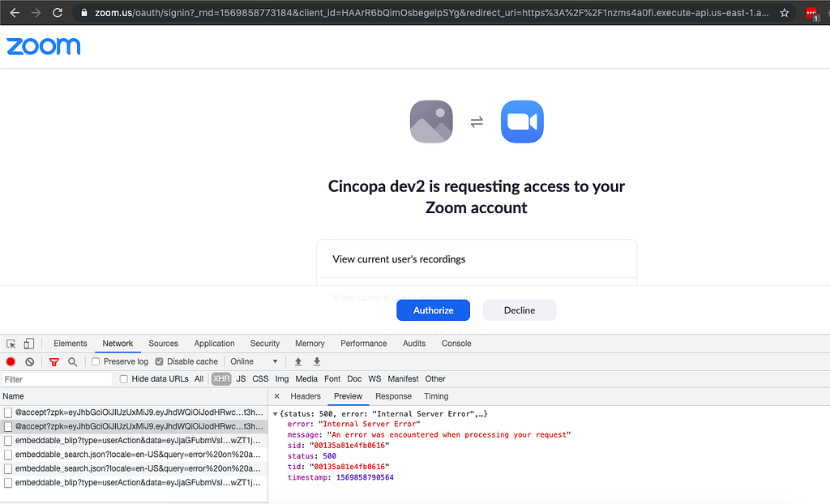Open the Response tab
The image size is (830, 504).
tap(393, 396)
